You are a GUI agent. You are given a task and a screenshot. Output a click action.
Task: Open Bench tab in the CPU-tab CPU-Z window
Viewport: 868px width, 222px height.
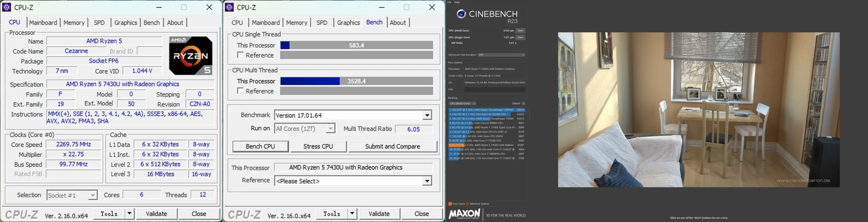pyautogui.click(x=152, y=23)
